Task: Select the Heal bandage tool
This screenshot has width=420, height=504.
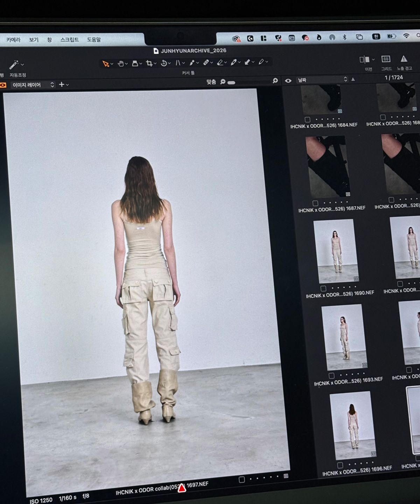Action: tap(206, 62)
